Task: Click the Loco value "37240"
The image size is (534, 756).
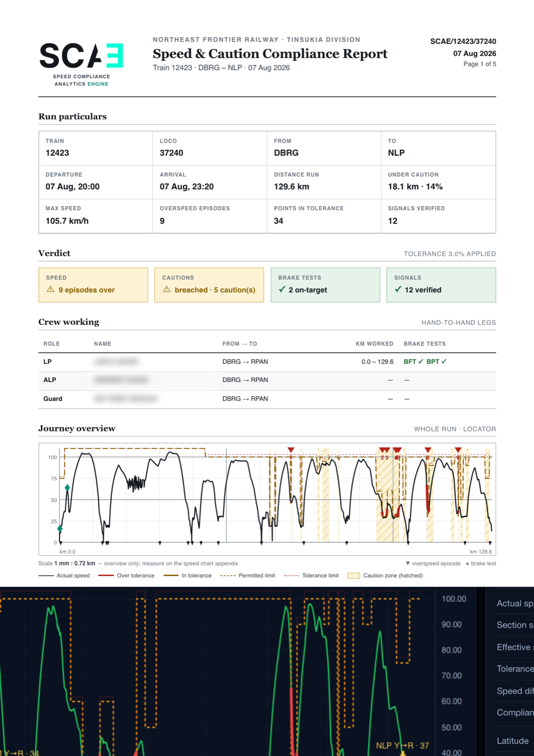Action: tap(171, 153)
